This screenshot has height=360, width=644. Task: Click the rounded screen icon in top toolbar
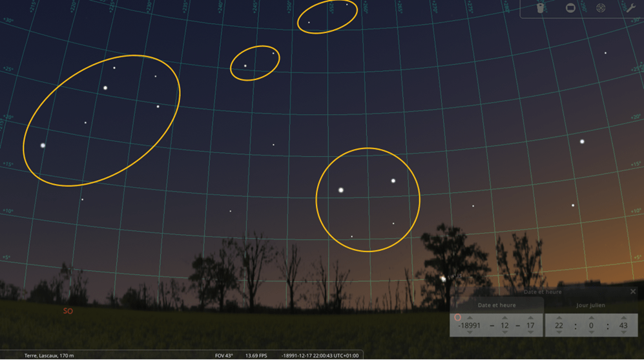570,8
